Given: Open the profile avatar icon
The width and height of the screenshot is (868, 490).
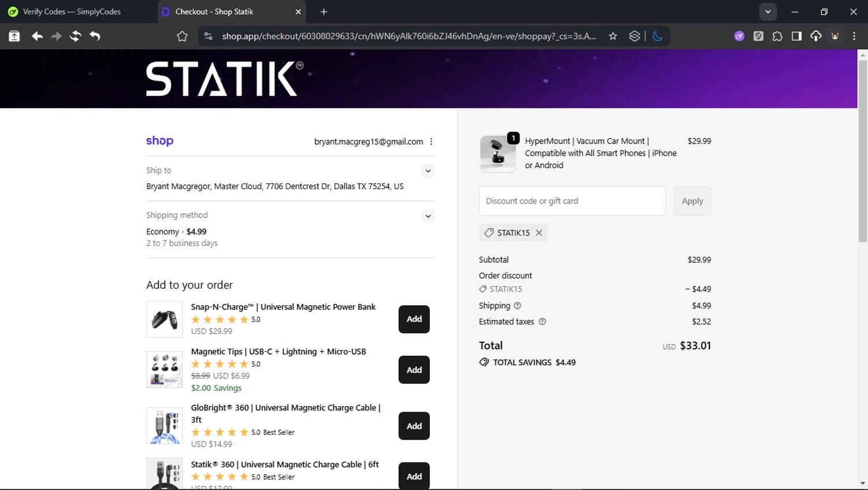Looking at the screenshot, I should pyautogui.click(x=835, y=36).
